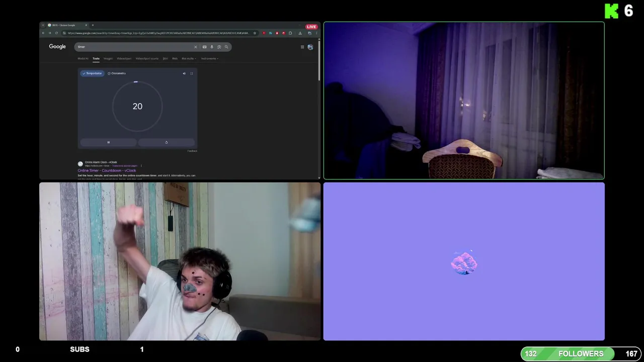Click the green Kick logo
Image resolution: width=644 pixels, height=362 pixels.
click(x=611, y=11)
